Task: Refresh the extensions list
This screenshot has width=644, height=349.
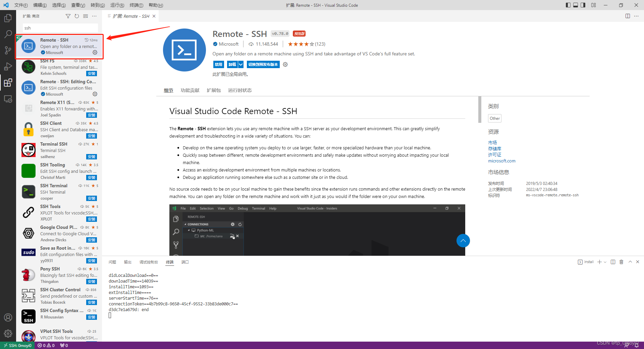Action: (x=77, y=16)
